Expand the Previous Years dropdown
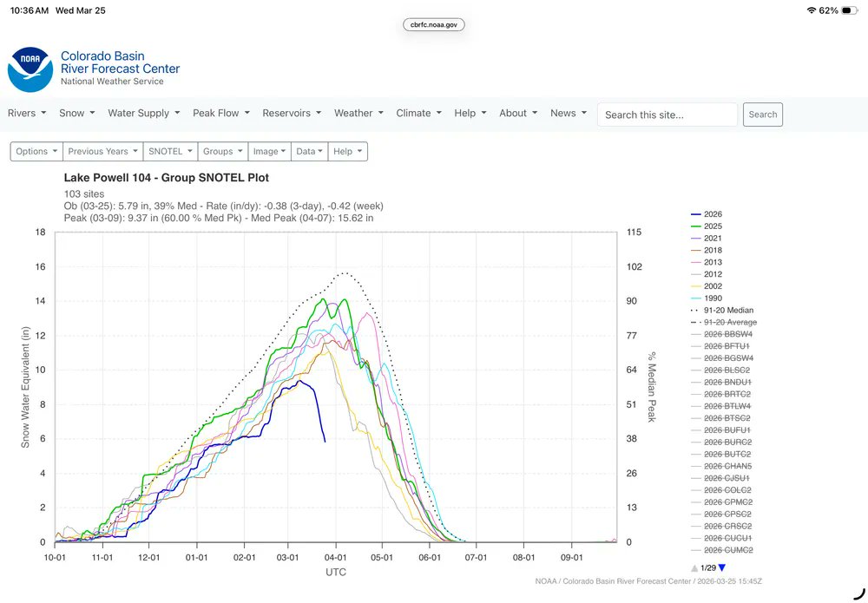This screenshot has height=603, width=868. pos(103,151)
